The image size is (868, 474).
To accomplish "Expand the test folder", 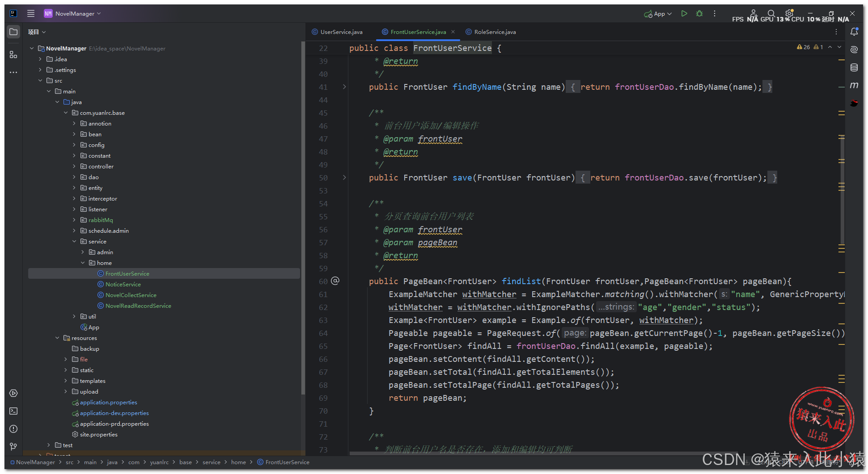I will tap(49, 445).
